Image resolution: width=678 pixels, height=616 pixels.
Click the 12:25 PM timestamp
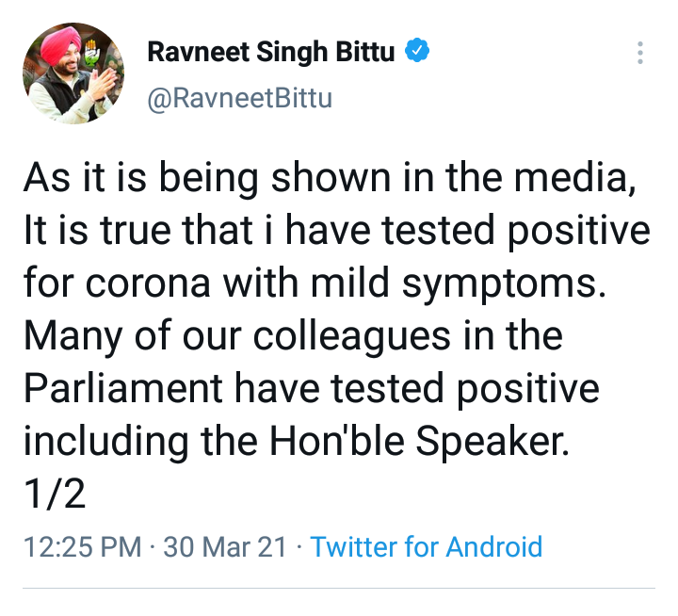[x=82, y=546]
